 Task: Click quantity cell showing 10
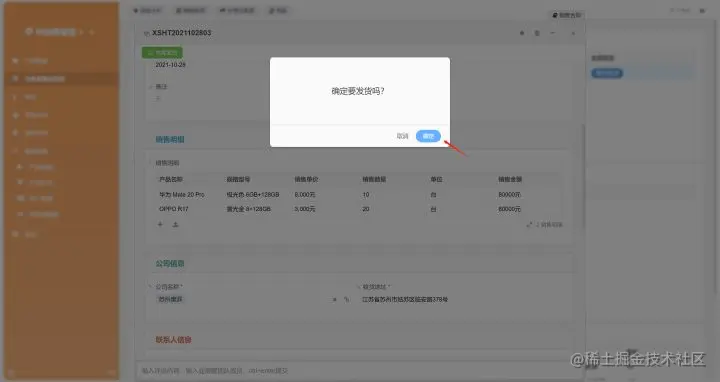click(x=366, y=195)
